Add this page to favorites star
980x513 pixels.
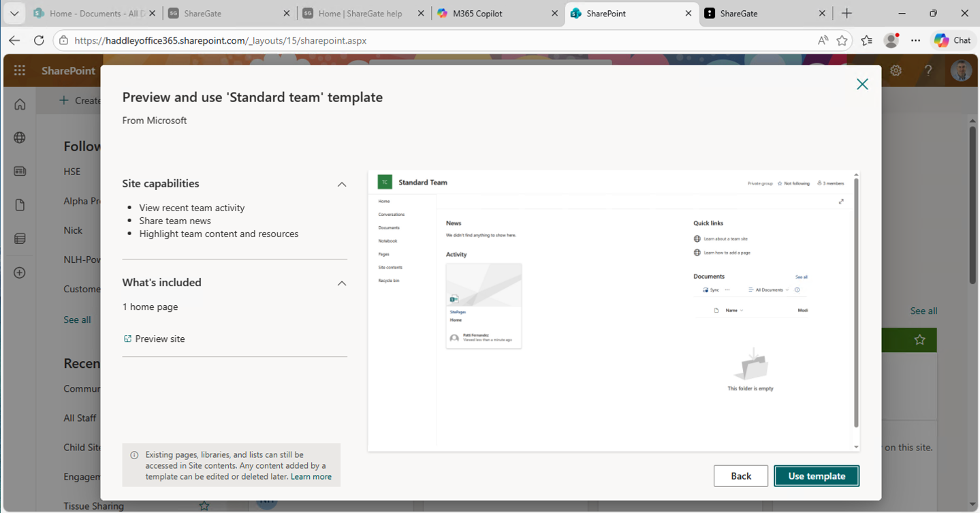[842, 41]
